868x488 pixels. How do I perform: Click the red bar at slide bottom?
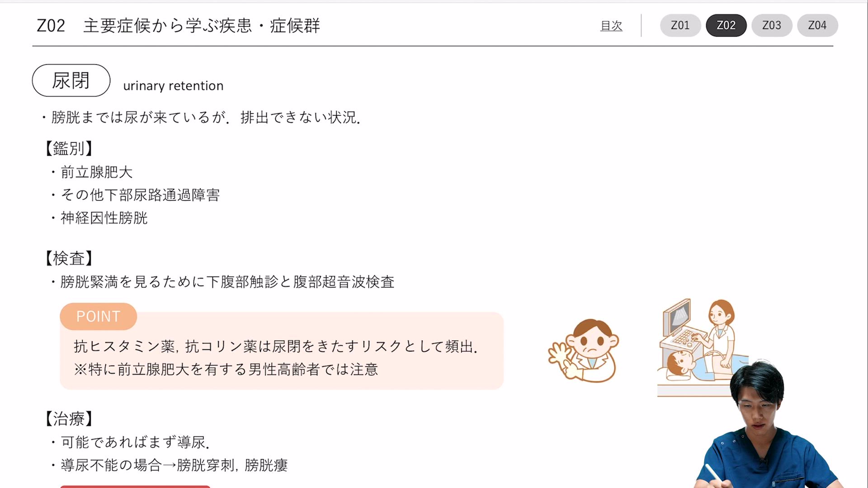point(135,487)
